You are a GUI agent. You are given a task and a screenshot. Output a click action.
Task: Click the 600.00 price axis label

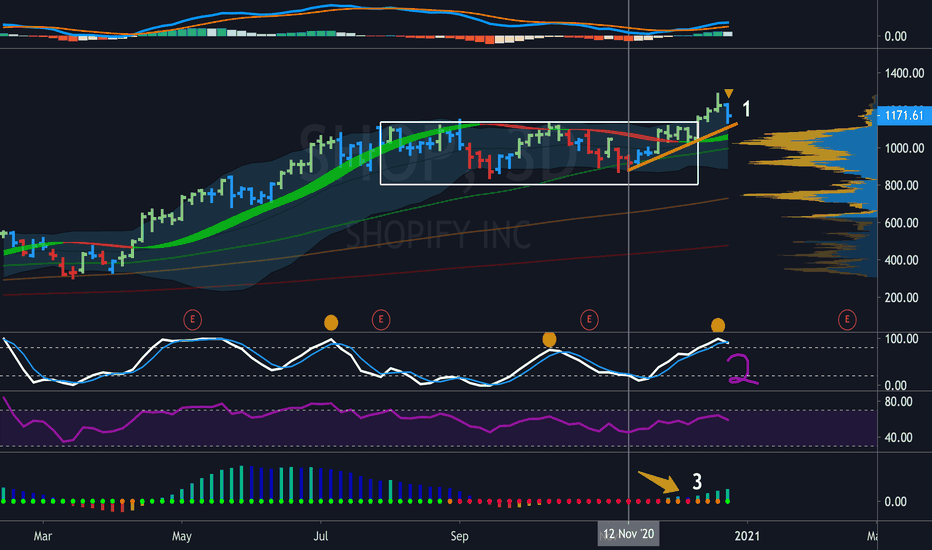tap(901, 223)
